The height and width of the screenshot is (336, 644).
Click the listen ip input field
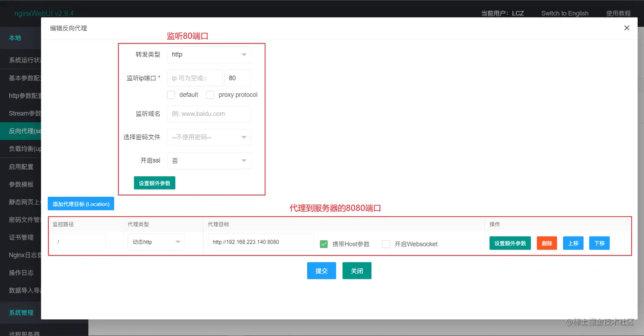pos(195,78)
